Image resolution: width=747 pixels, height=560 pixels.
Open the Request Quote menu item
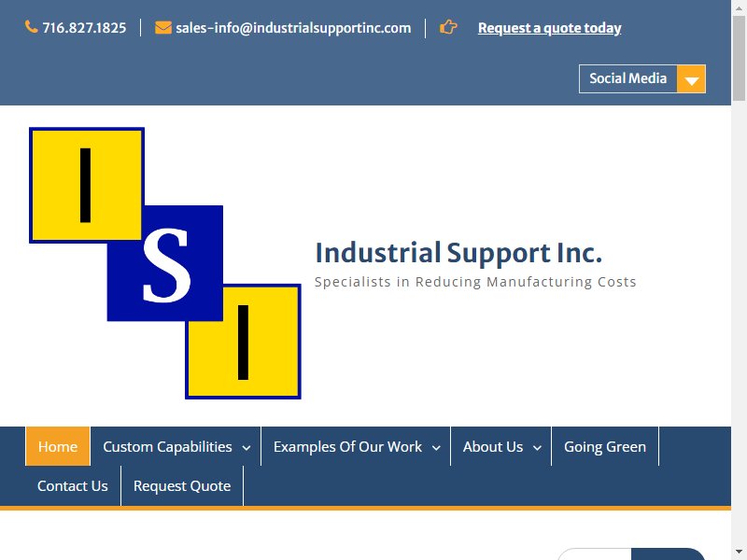click(182, 485)
